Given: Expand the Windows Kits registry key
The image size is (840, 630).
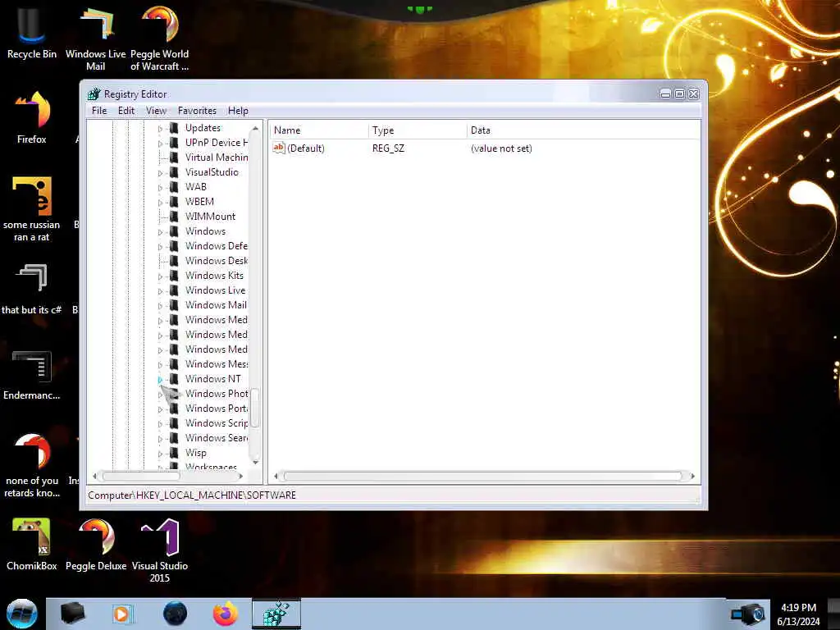Looking at the screenshot, I should [x=160, y=276].
